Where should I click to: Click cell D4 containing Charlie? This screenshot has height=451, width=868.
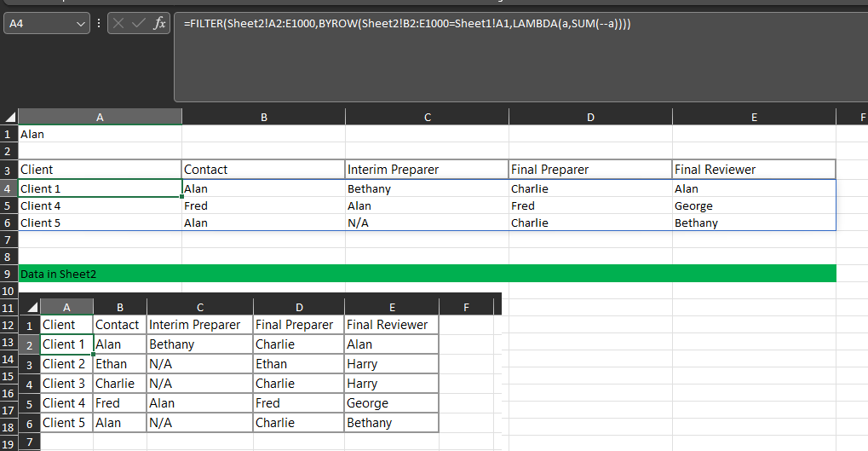tap(590, 188)
